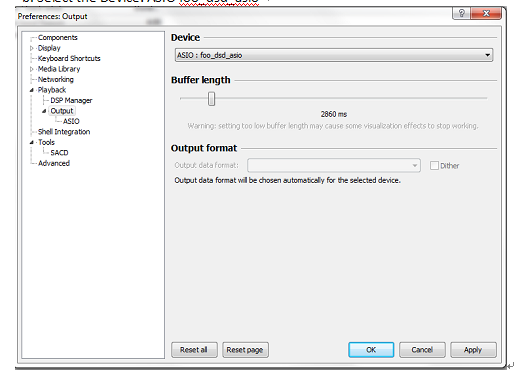Open the ASIO settings page

(71, 121)
